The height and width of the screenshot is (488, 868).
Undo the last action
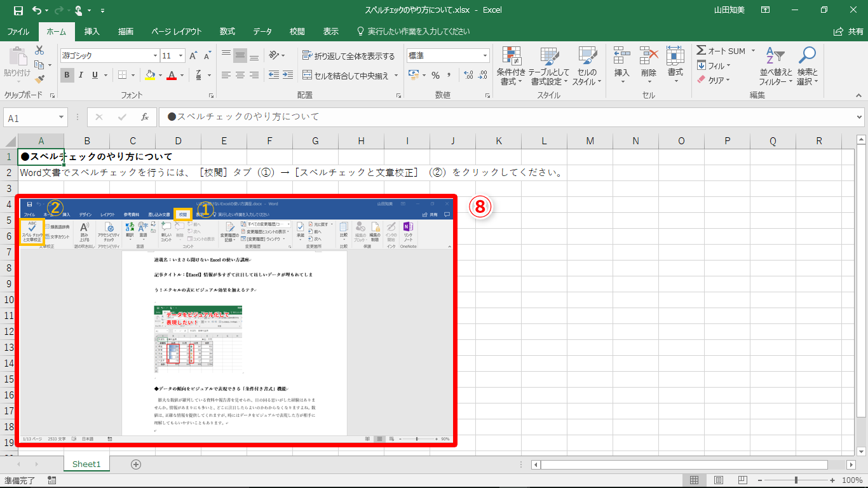pos(37,10)
